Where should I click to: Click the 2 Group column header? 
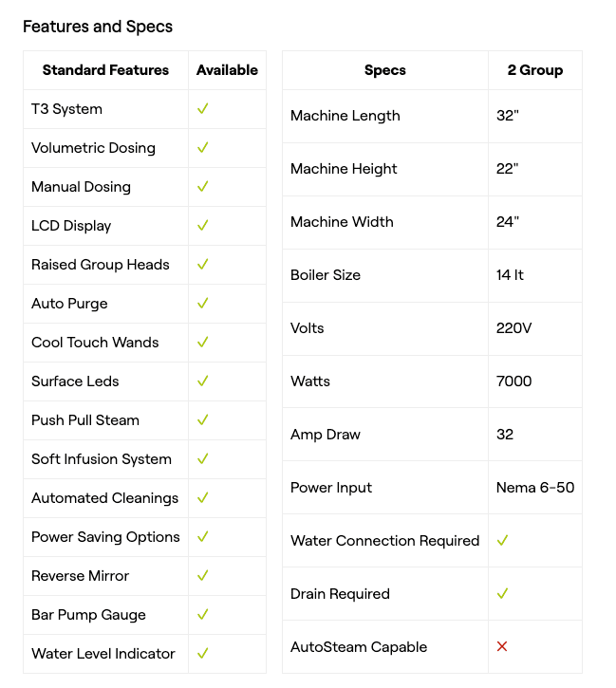(534, 70)
